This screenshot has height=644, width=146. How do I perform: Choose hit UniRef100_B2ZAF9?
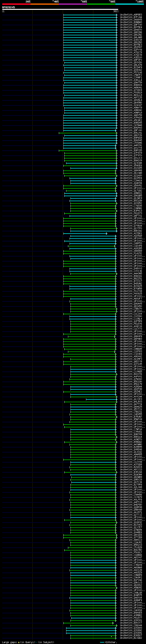point(131,67)
